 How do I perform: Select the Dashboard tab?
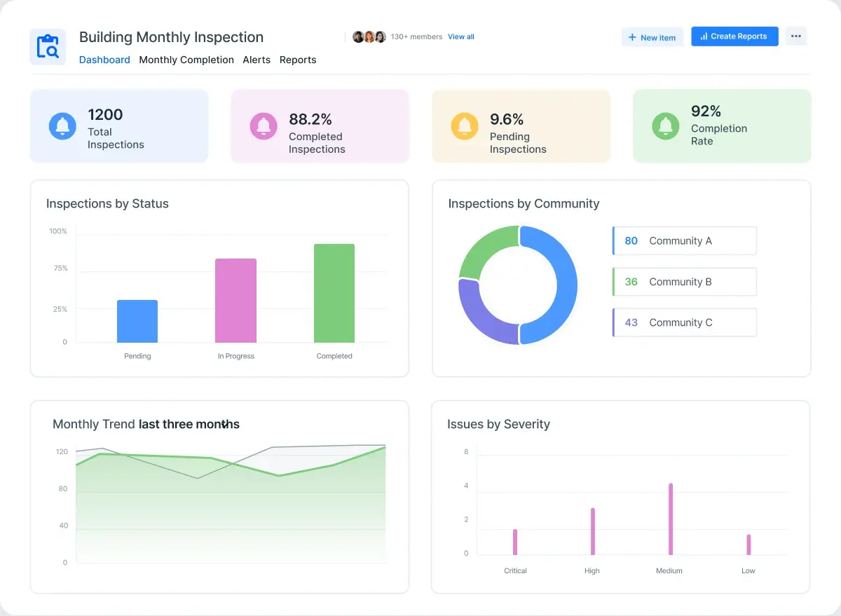104,60
